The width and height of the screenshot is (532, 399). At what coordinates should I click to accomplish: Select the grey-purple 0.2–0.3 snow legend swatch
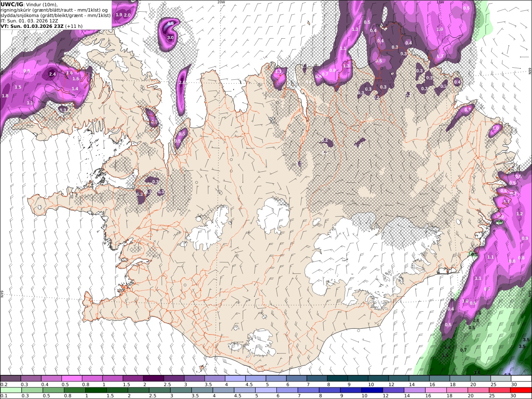pyautogui.click(x=11, y=379)
